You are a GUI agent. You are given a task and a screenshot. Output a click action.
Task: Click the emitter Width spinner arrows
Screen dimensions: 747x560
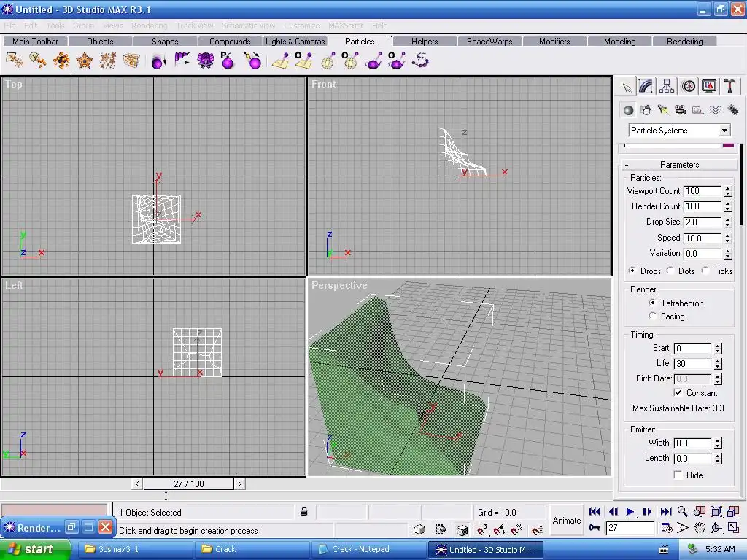pos(718,443)
